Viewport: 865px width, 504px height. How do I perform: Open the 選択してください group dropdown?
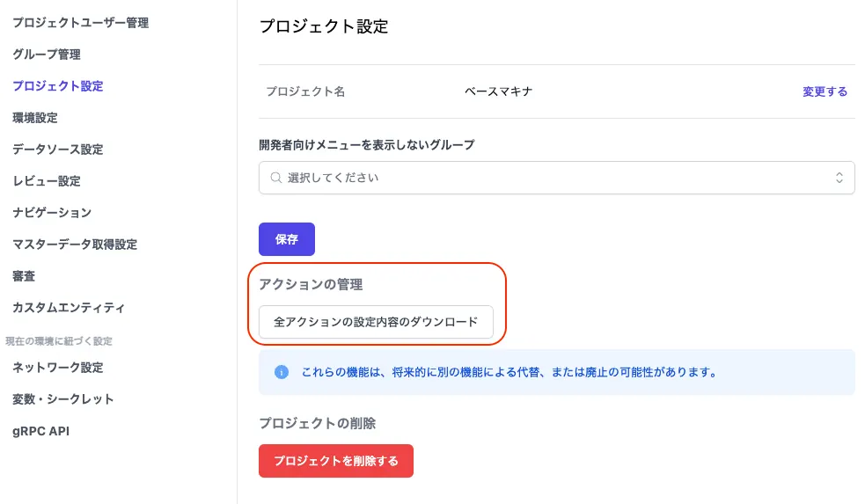[557, 178]
